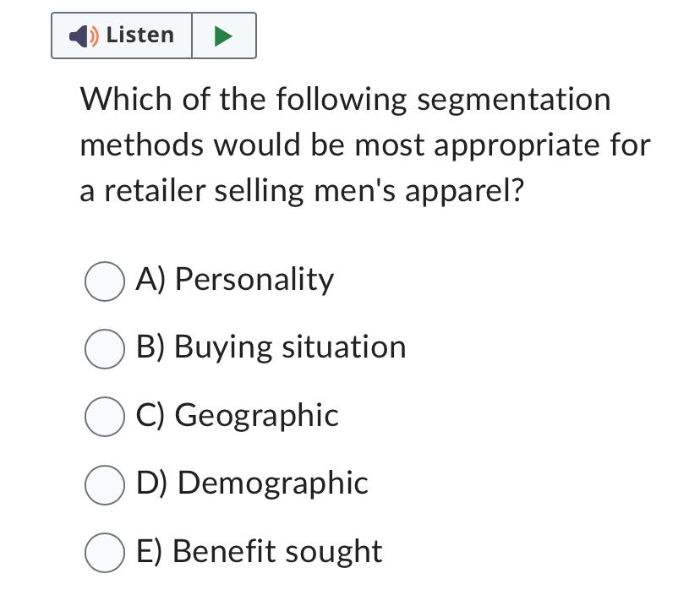Viewport: 700px width, 601px height.
Task: Select the D) Demographic radio button
Action: (x=104, y=484)
